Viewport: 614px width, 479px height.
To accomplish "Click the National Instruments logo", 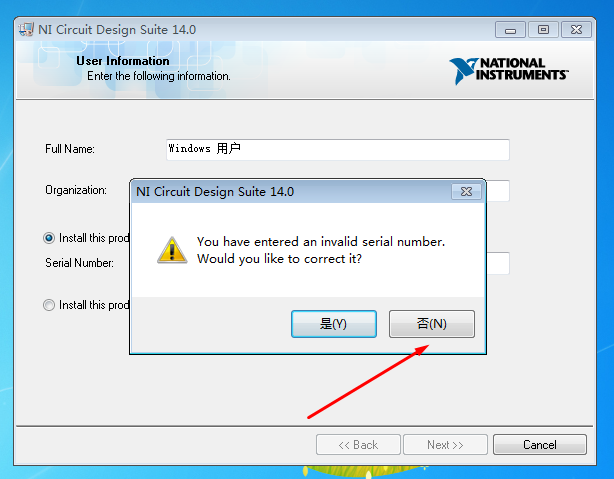I will 509,71.
